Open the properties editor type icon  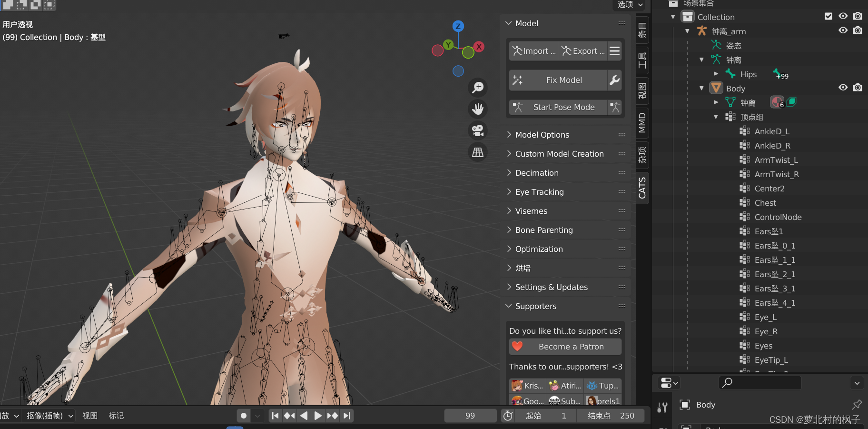coord(669,383)
